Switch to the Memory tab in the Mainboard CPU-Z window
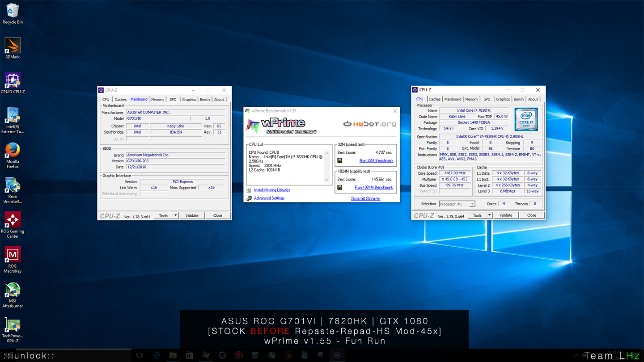Image resolution: width=644 pixels, height=362 pixels. pyautogui.click(x=157, y=100)
